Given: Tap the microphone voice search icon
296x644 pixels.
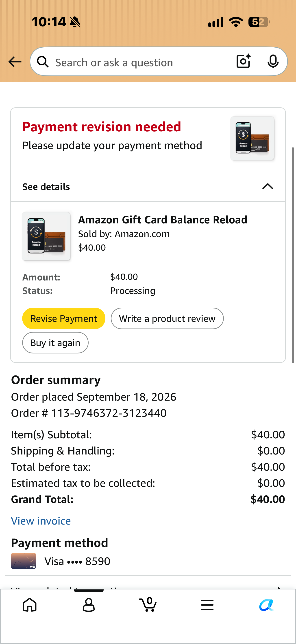Looking at the screenshot, I should point(273,61).
